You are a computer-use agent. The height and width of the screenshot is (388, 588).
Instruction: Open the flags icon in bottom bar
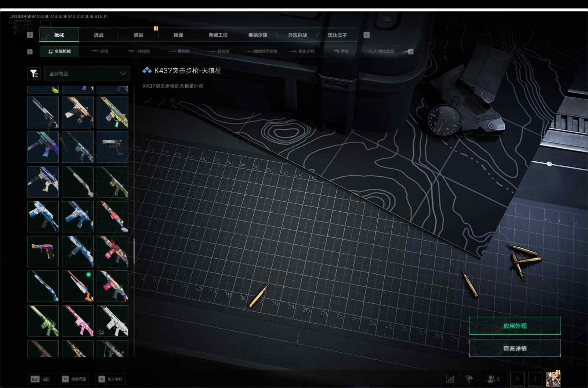click(x=469, y=379)
